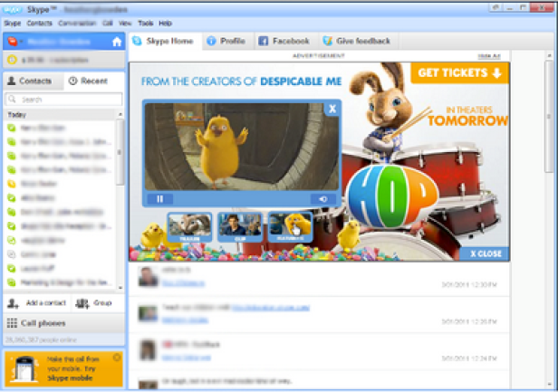Viewport: 558px width, 392px height.
Task: Open the link under the third feed post
Action: click(x=186, y=358)
